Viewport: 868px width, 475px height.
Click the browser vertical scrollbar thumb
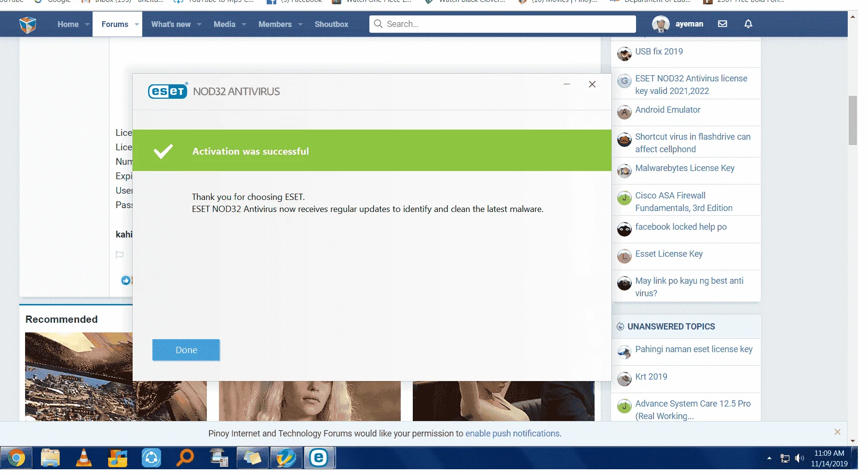(x=853, y=120)
